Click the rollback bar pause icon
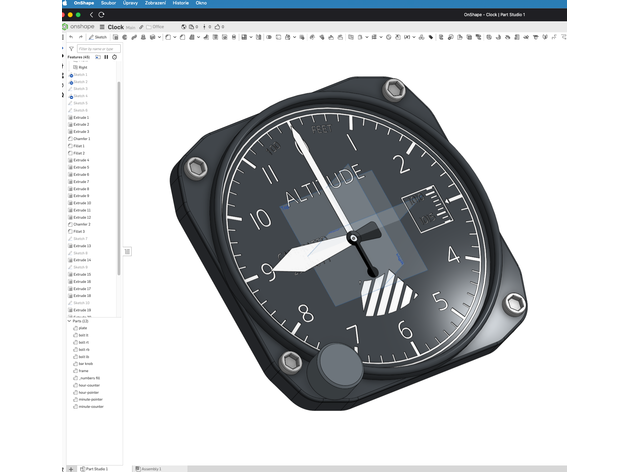Image resolution: width=628 pixels, height=472 pixels. pyautogui.click(x=106, y=57)
